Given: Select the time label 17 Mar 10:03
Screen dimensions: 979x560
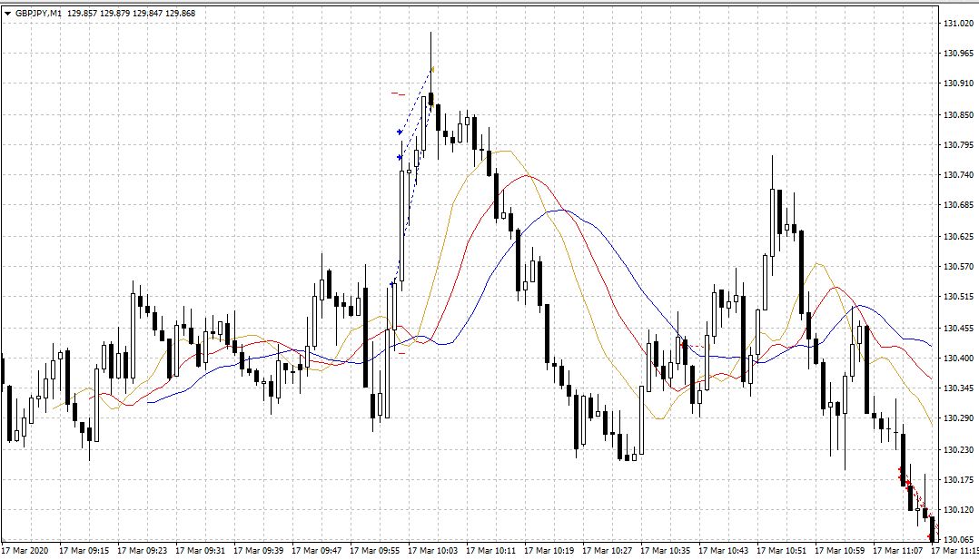Looking at the screenshot, I should coord(432,551).
